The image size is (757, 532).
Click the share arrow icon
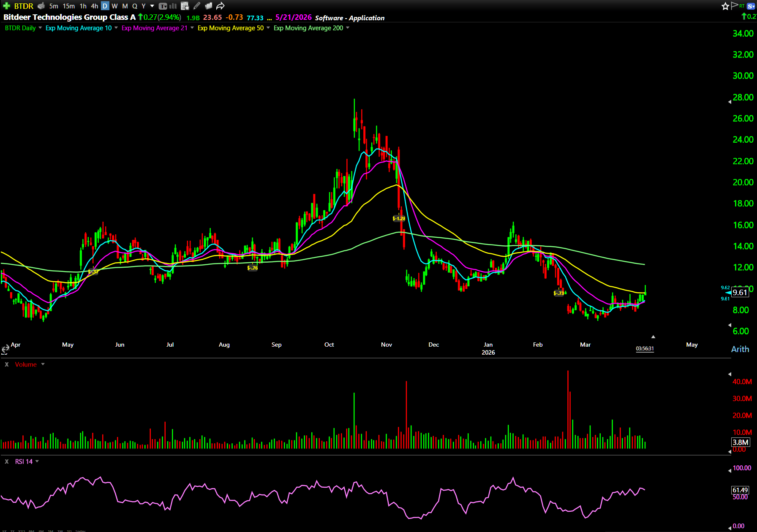coord(221,6)
